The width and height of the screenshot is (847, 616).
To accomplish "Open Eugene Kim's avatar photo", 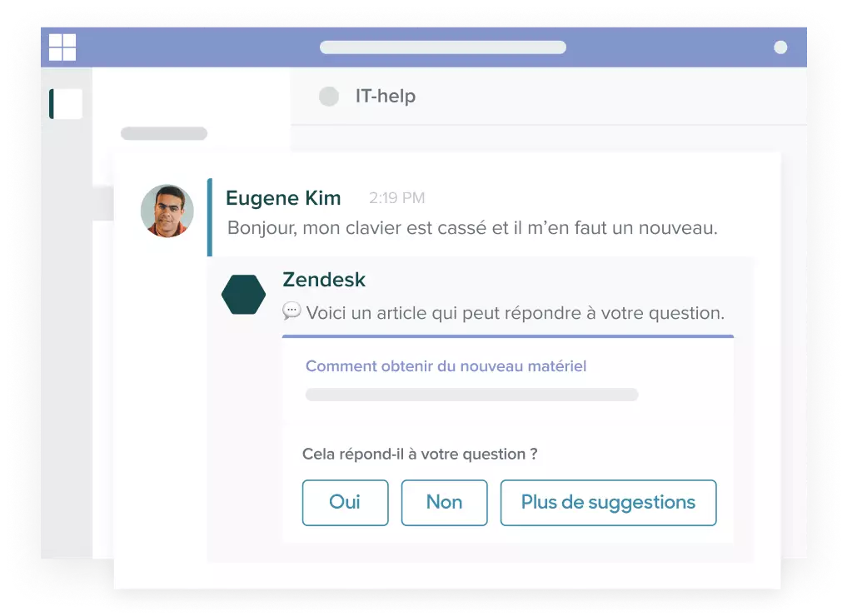I will [167, 211].
